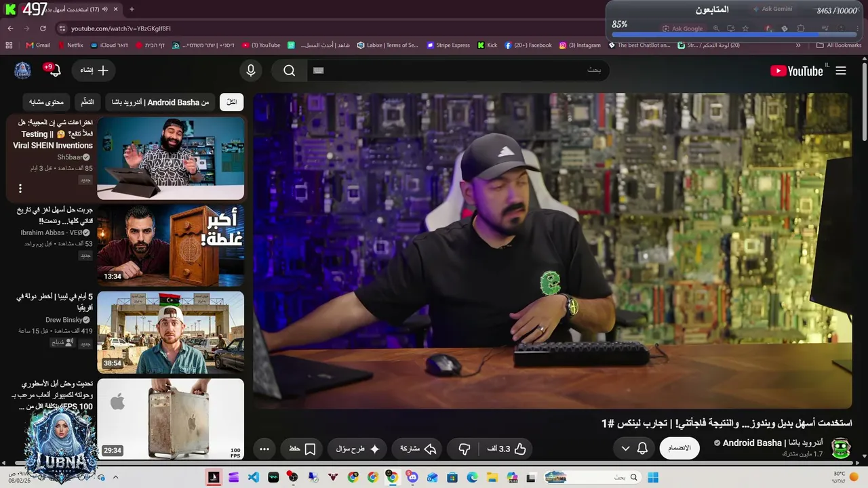Click the address bar URL

121,28
